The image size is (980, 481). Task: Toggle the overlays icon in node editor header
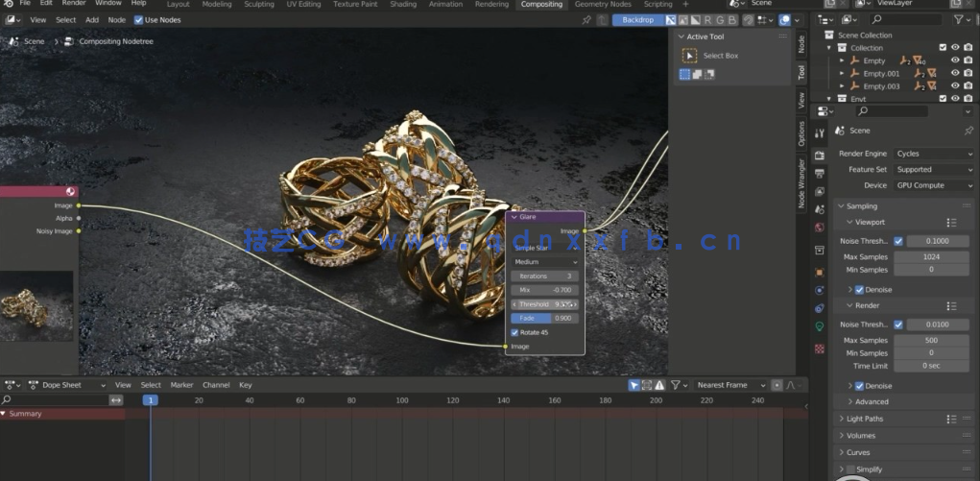tap(786, 20)
